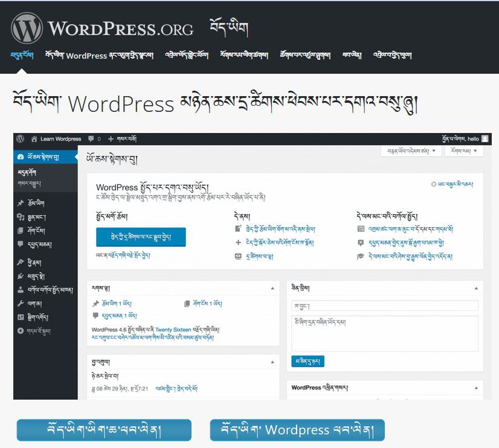The image size is (499, 448).
Task: Select the Home submenu item under Dashboard
Action: (x=27, y=172)
